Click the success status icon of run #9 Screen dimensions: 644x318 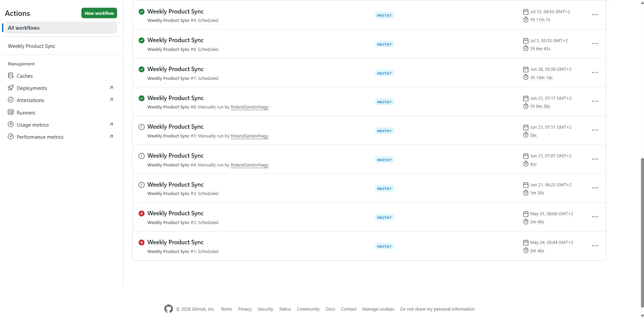click(x=142, y=11)
